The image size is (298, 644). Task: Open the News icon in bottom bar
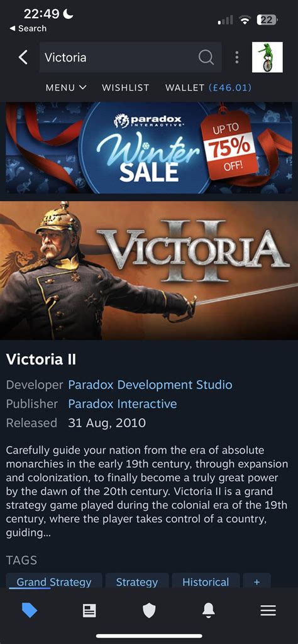(89, 611)
